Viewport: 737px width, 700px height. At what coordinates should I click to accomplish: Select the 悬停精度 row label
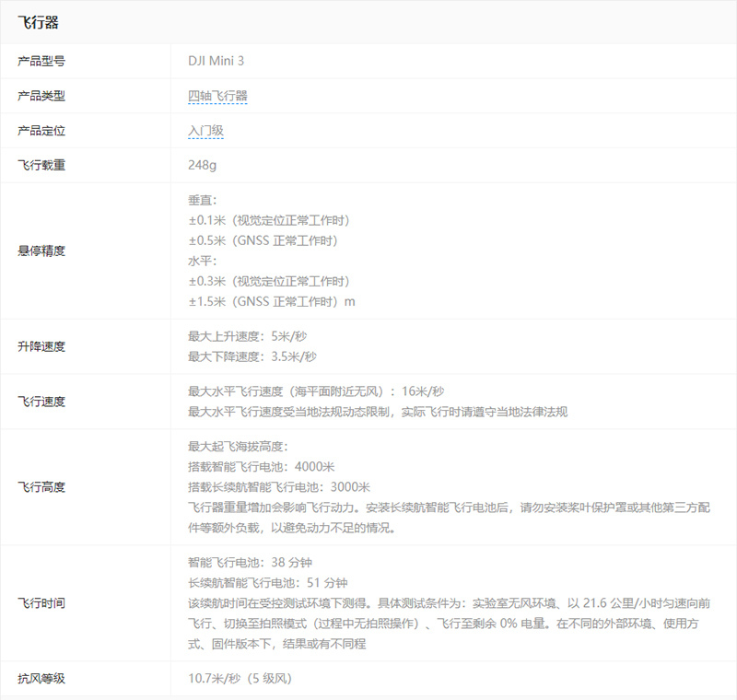(x=41, y=251)
